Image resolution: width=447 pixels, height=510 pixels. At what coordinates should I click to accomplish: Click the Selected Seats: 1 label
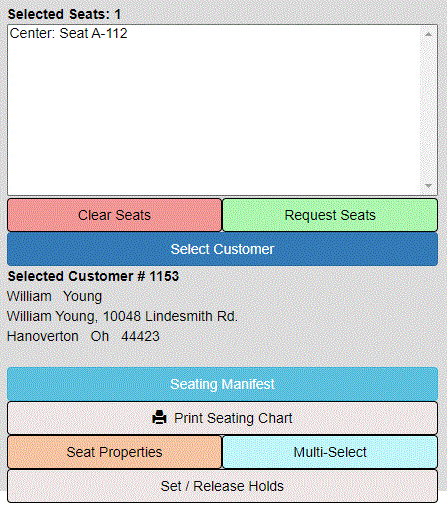(64, 14)
